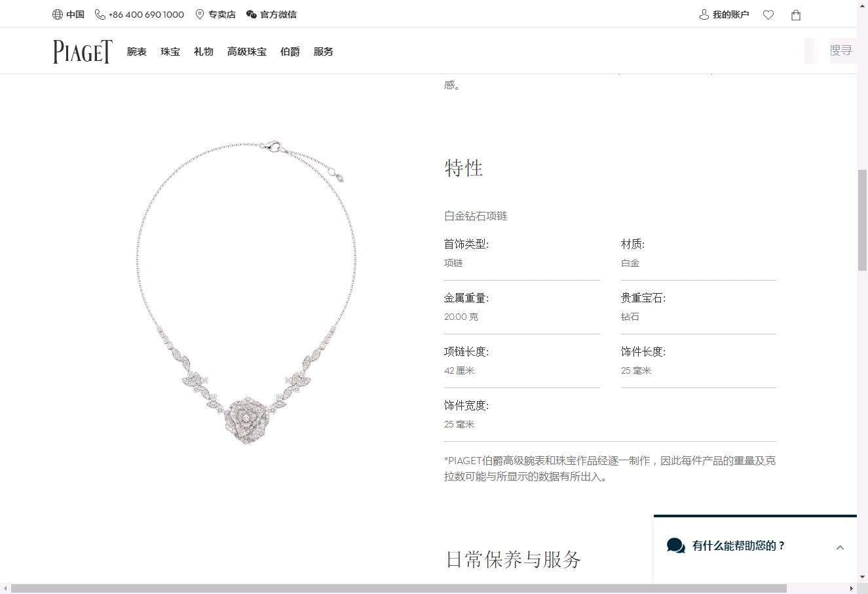Expand the help chat chevron arrow
Viewport: 868px width, 594px height.
(840, 547)
